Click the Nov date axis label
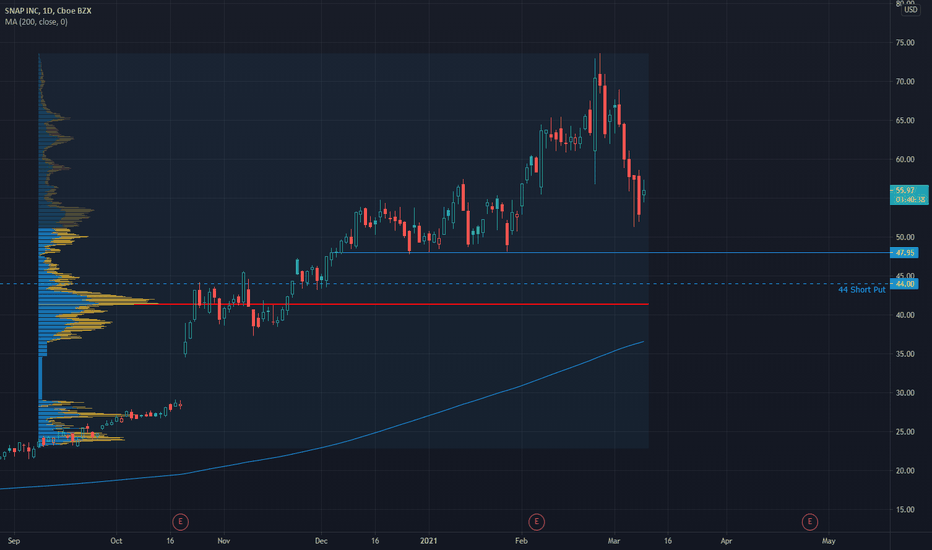This screenshot has height=550, width=932. tap(223, 541)
